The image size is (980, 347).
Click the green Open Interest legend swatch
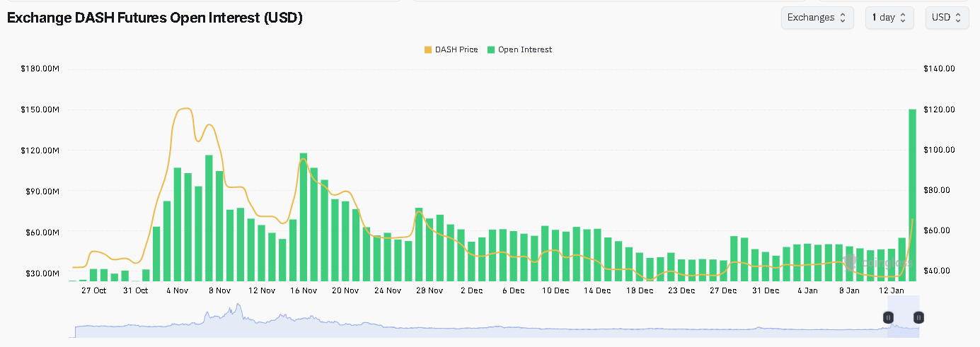(492, 49)
